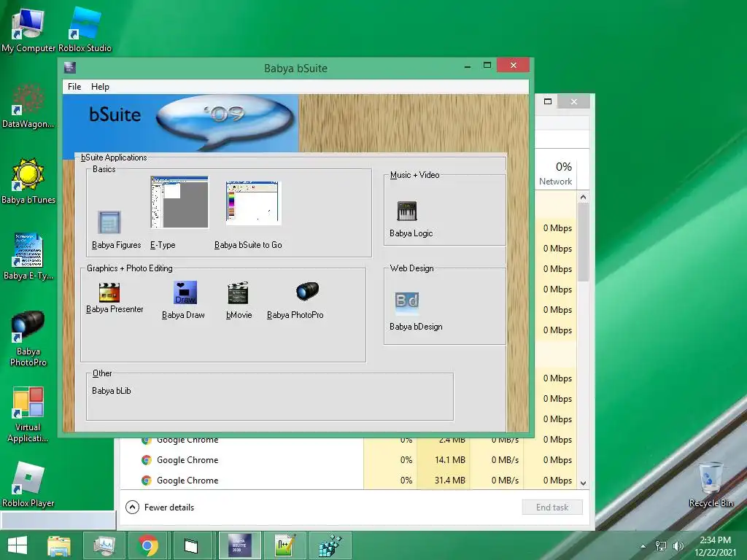Image resolution: width=747 pixels, height=560 pixels.
Task: Launch Babya Logic piano icon
Action: coord(407,211)
